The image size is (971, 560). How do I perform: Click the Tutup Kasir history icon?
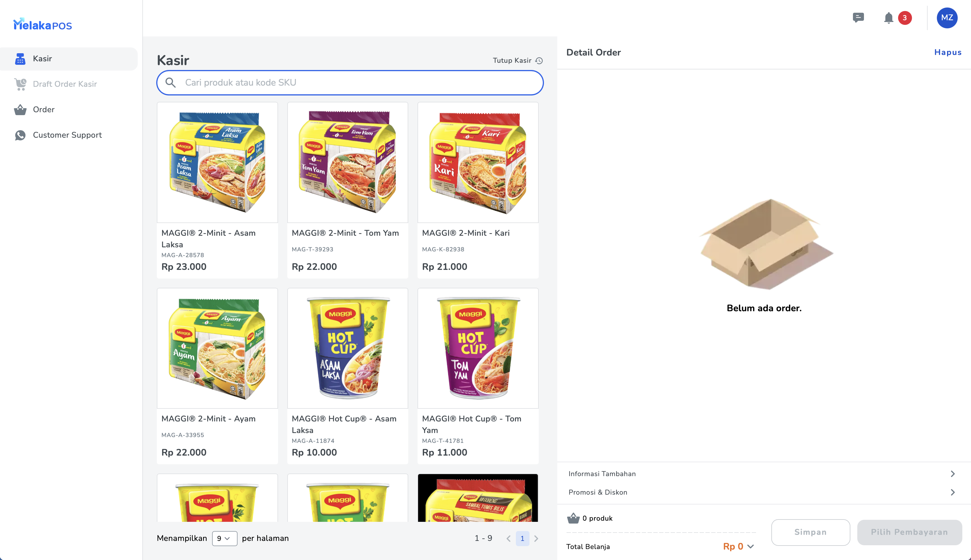(x=539, y=61)
